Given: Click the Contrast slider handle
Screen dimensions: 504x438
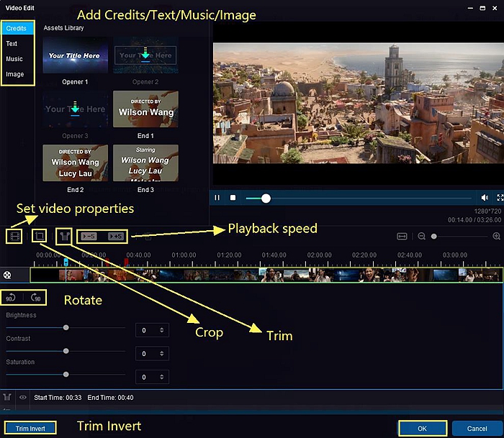Looking at the screenshot, I should click(66, 351).
